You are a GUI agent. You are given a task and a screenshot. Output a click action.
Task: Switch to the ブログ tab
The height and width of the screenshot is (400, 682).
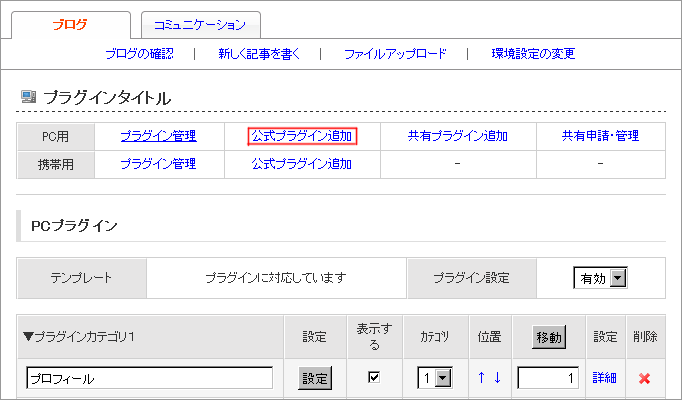click(x=70, y=25)
